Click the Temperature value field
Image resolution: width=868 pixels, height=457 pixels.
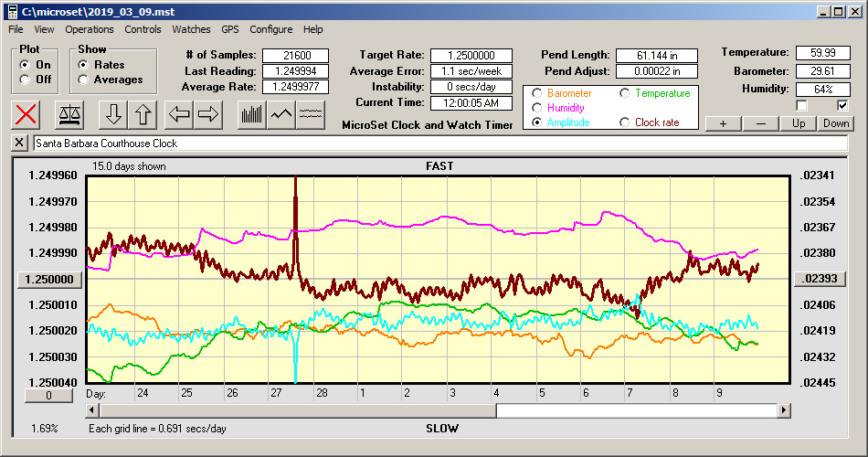tap(822, 53)
